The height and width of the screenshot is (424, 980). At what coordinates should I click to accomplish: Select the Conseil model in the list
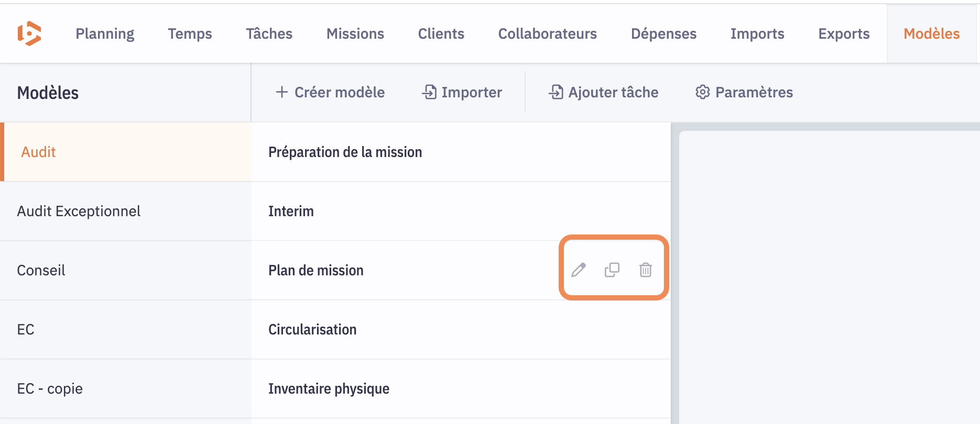[41, 270]
